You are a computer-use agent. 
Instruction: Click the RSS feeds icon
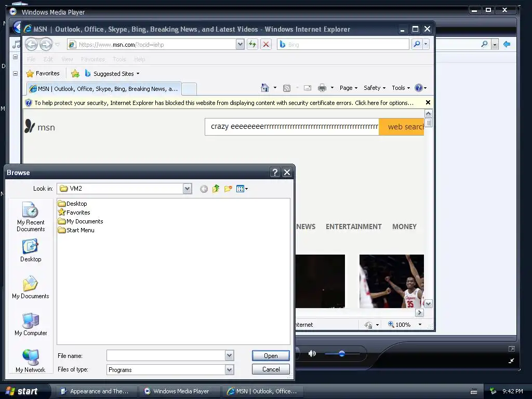tap(287, 88)
